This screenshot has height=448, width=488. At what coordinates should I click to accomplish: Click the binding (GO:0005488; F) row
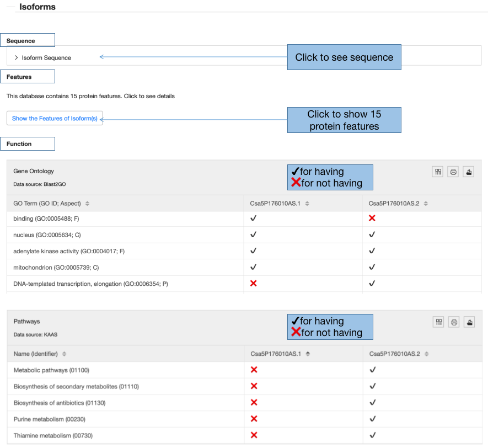tap(244, 218)
